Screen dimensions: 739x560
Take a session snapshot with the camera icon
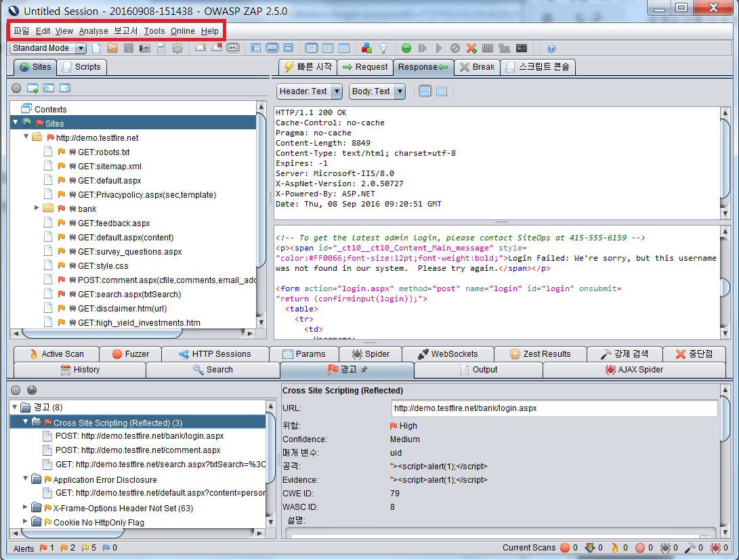144,48
